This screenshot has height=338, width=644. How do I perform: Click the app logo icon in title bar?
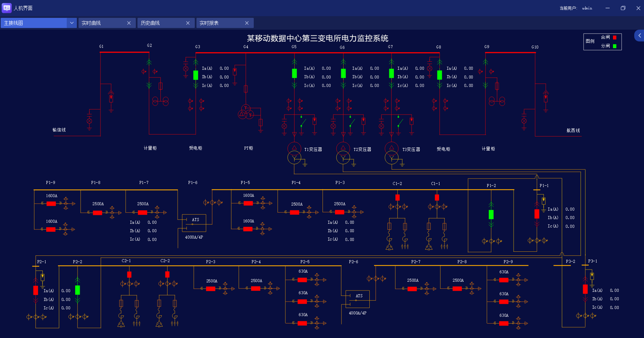[7, 8]
